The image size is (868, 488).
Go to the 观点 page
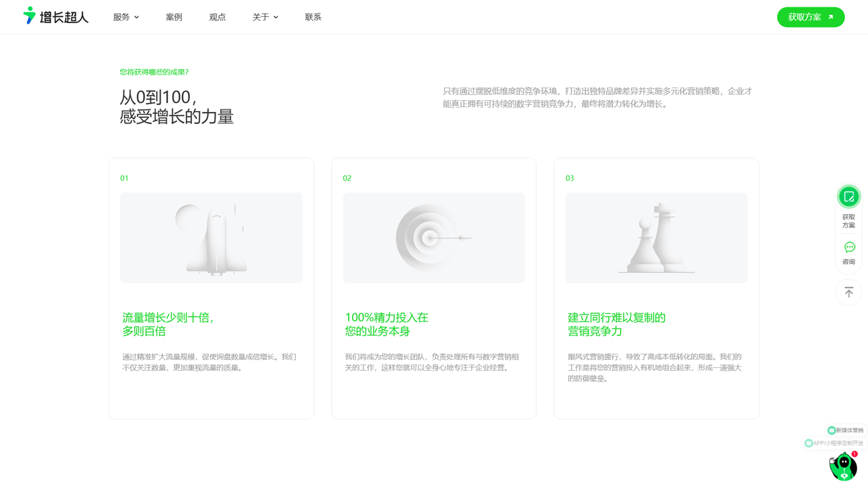[217, 17]
